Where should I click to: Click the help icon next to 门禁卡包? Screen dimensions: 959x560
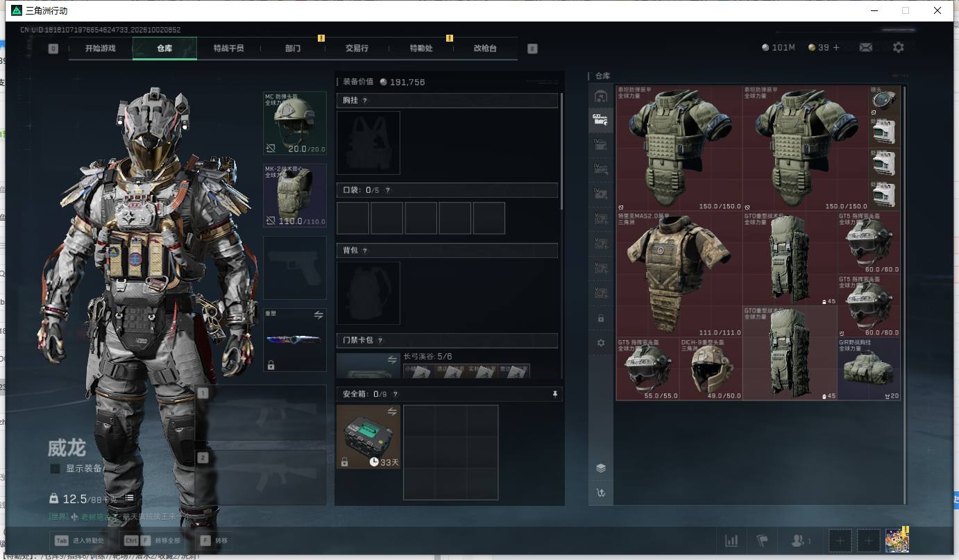[x=380, y=341]
